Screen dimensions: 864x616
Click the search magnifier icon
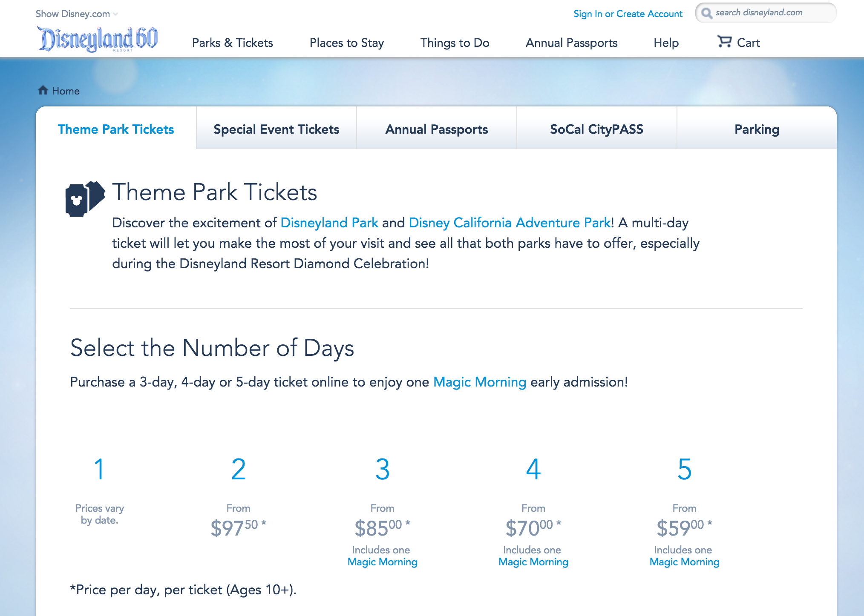pos(707,13)
